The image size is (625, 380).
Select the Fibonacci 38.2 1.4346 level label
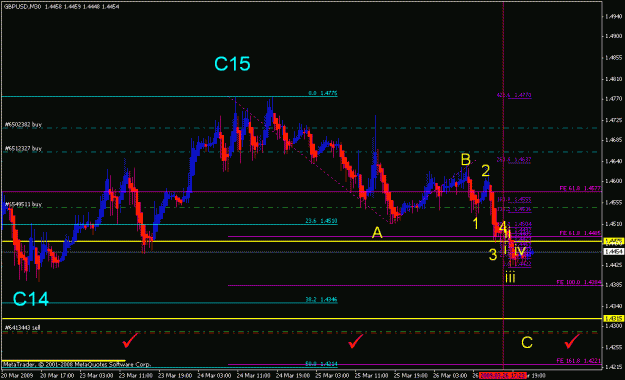(x=322, y=299)
